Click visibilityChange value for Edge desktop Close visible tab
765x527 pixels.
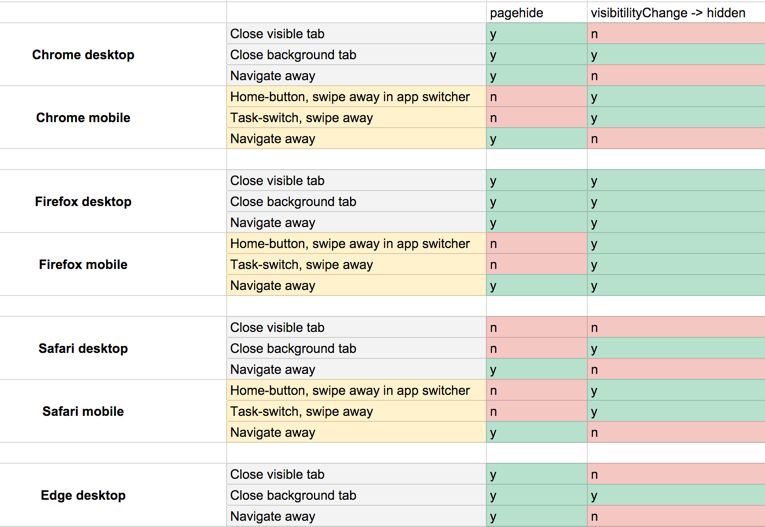(675, 475)
